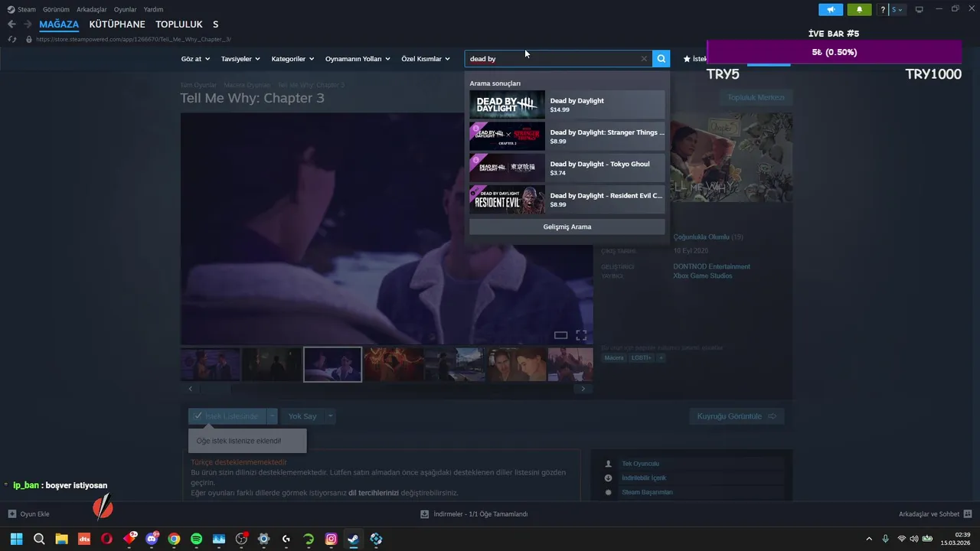Open Windows taskbar search

pos(39,539)
